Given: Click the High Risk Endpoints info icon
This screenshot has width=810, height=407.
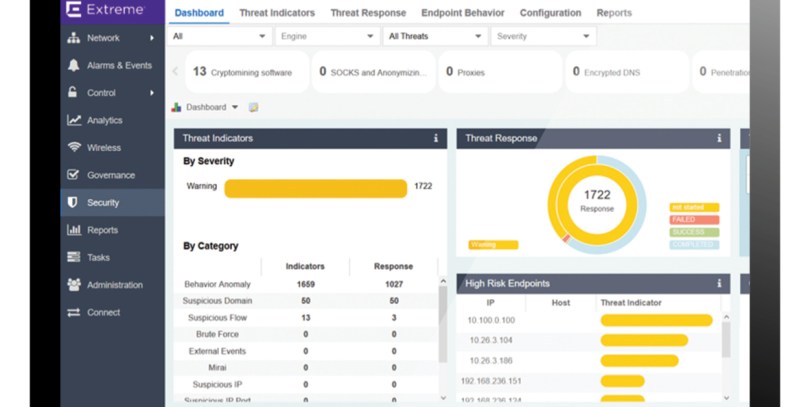Looking at the screenshot, I should coord(719,283).
